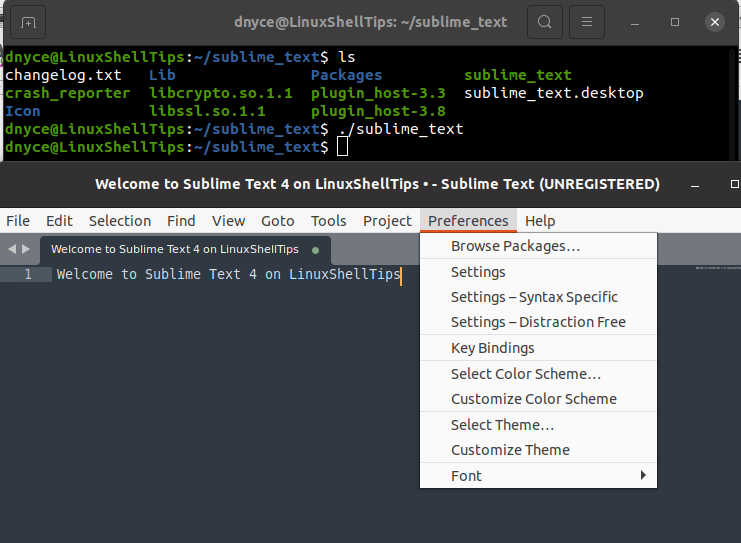This screenshot has height=543, width=741.
Task: Open the Tools menu
Action: (x=328, y=221)
